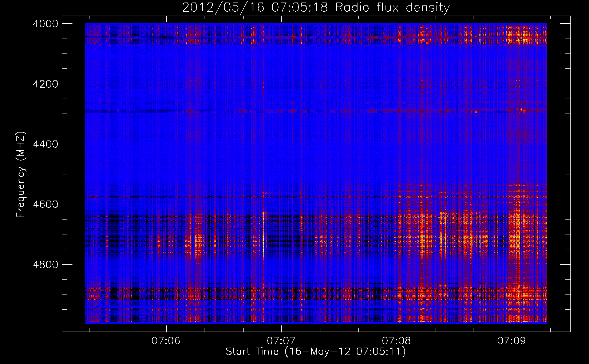The width and height of the screenshot is (589, 364).
Task: Click the plot title "2012/05/16 07:05:18 Radio flux density"
Action: point(316,8)
